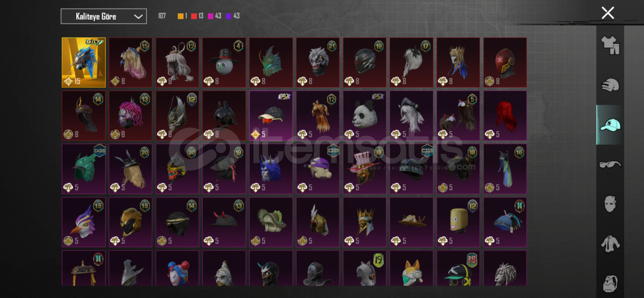644x298 pixels.
Task: Select the golden GILT feathered helmet
Action: [x=84, y=62]
